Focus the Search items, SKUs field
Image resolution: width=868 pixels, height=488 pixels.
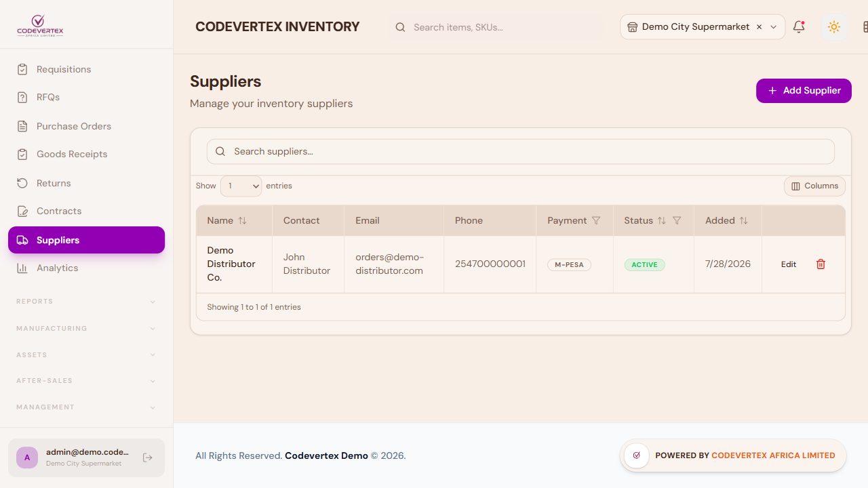click(495, 27)
